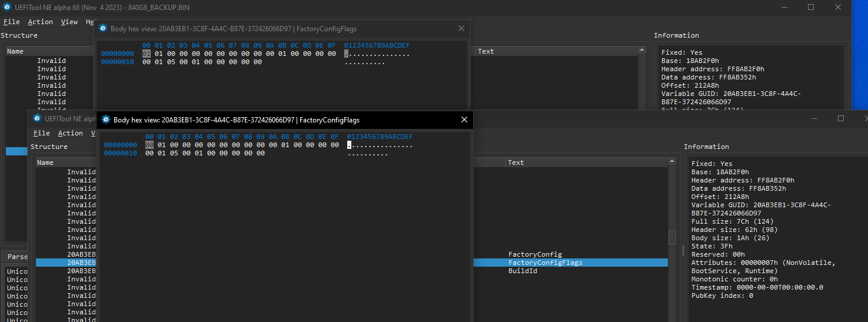868x322 pixels.
Task: Close the lower Body hex view dialog
Action: pyautogui.click(x=464, y=119)
